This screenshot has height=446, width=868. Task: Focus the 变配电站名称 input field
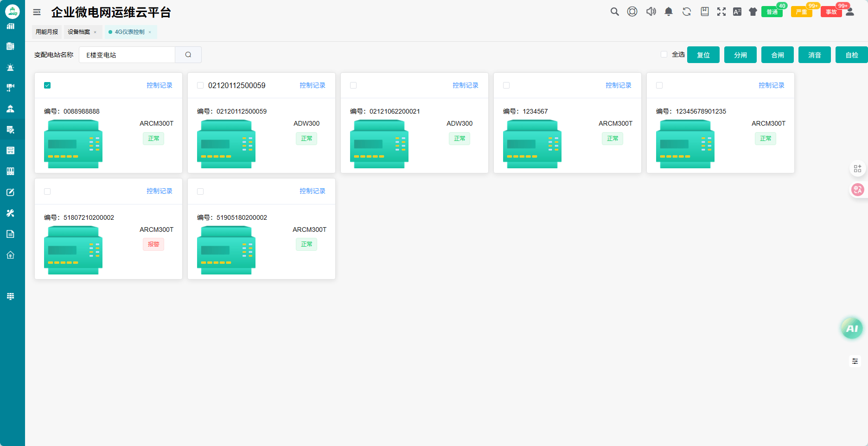click(x=127, y=55)
